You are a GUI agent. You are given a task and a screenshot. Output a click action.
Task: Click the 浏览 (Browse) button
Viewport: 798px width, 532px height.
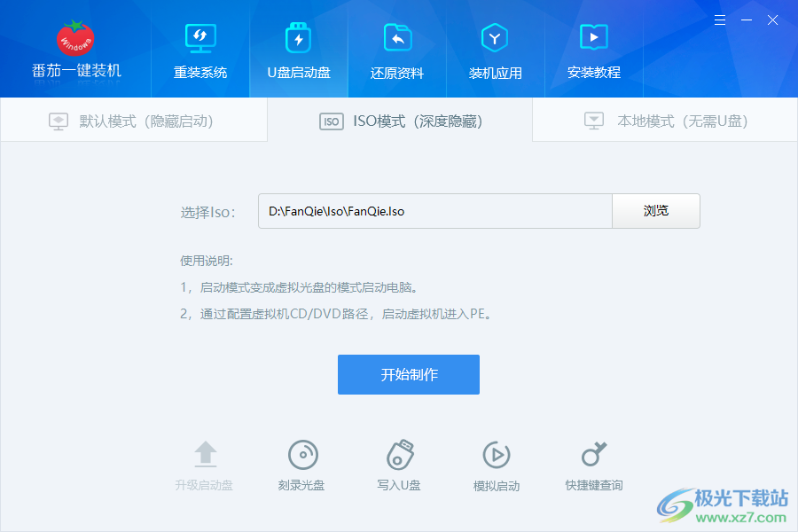point(656,211)
